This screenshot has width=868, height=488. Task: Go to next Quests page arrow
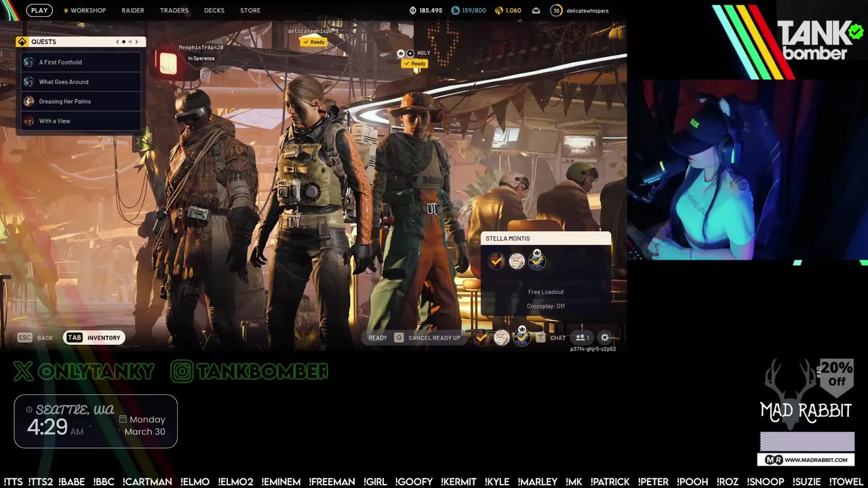(x=136, y=41)
